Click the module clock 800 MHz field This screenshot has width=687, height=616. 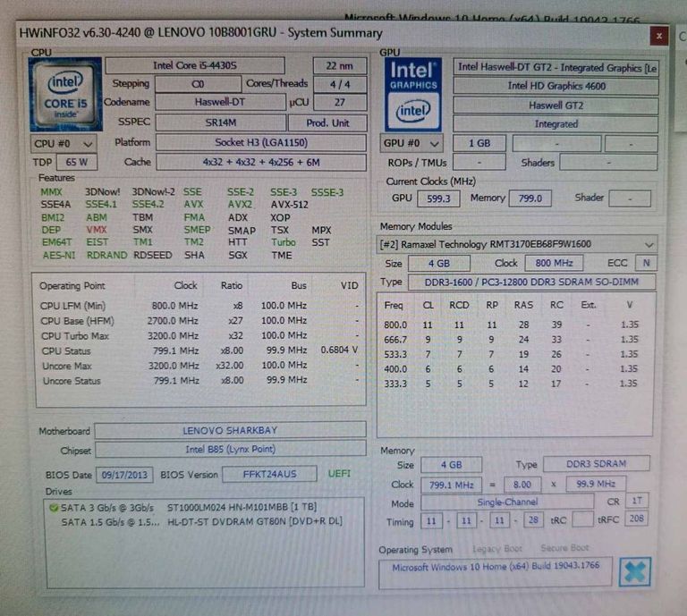(x=554, y=263)
